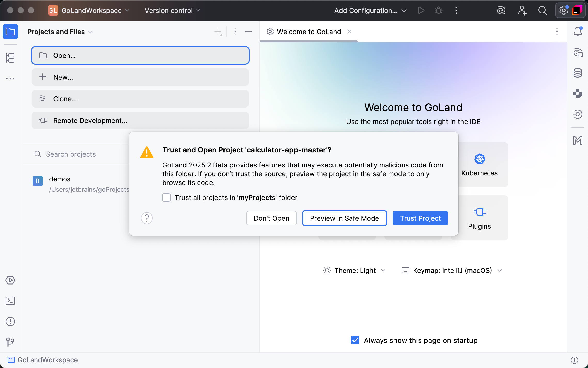Open the Terminal tool window
This screenshot has width=588, height=368.
pos(10,301)
